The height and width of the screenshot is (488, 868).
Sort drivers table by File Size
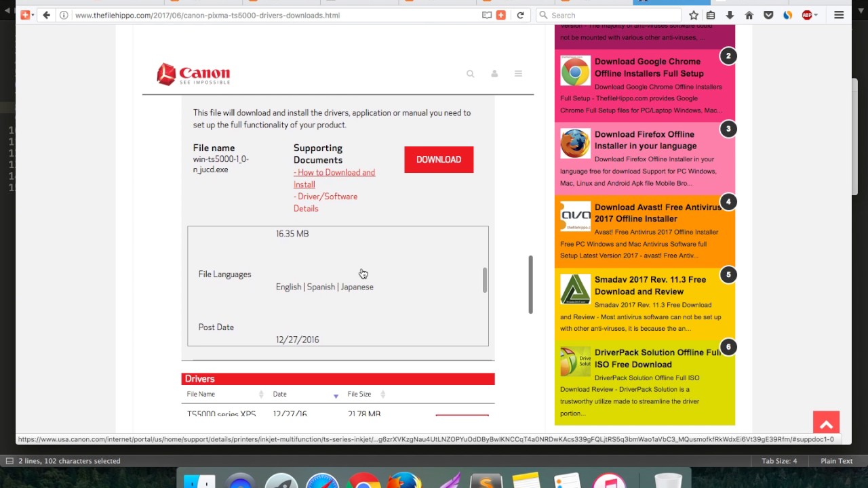pyautogui.click(x=366, y=394)
